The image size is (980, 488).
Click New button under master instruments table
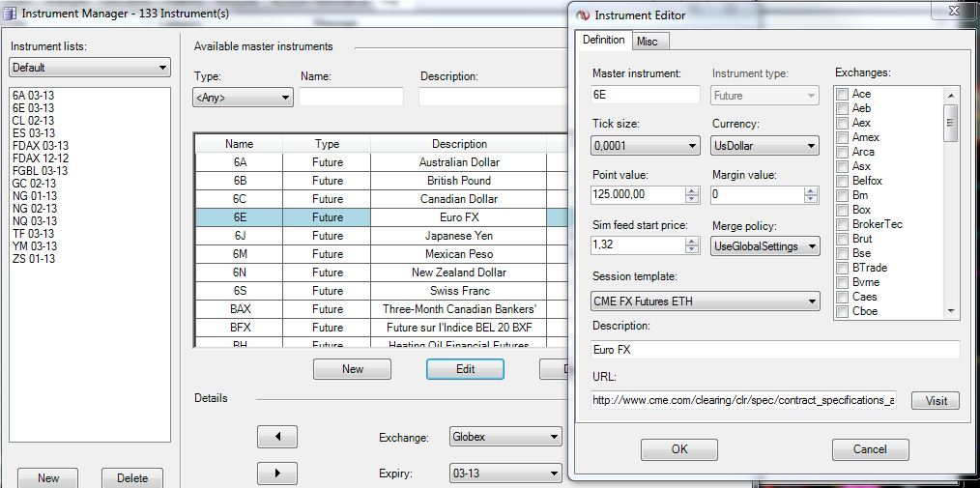tap(352, 368)
